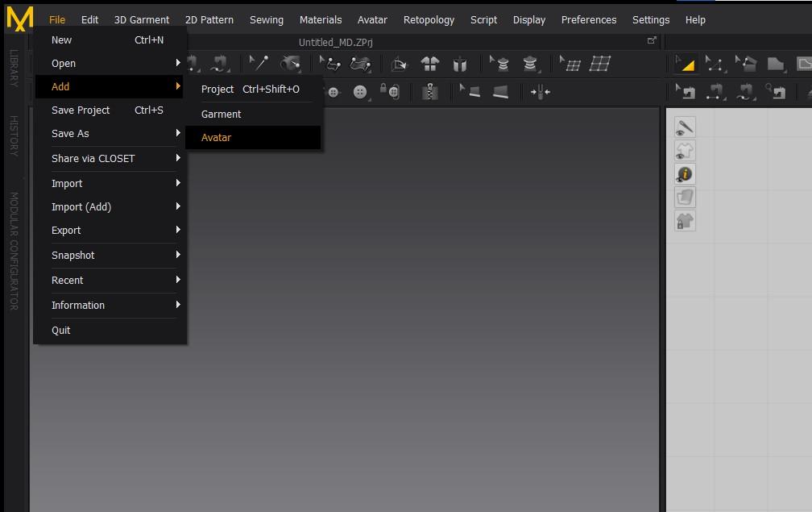This screenshot has width=812, height=512.
Task: Select the Polygon pattern creation tool
Action: tap(776, 64)
